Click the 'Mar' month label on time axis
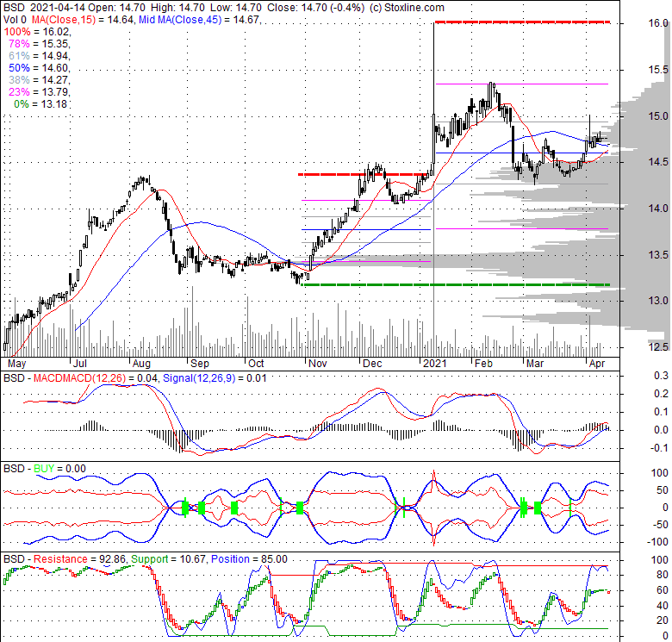Screen dimensions: 672x642 (535, 364)
